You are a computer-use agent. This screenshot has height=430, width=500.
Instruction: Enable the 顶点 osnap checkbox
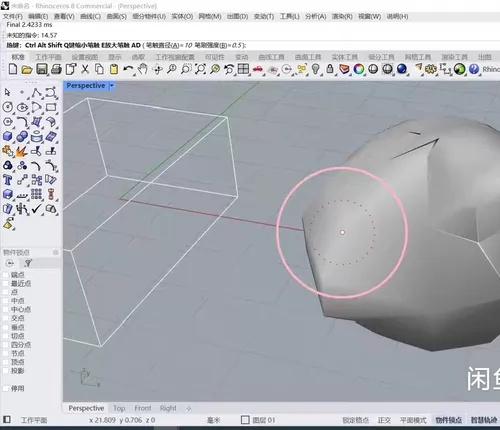tap(6, 362)
